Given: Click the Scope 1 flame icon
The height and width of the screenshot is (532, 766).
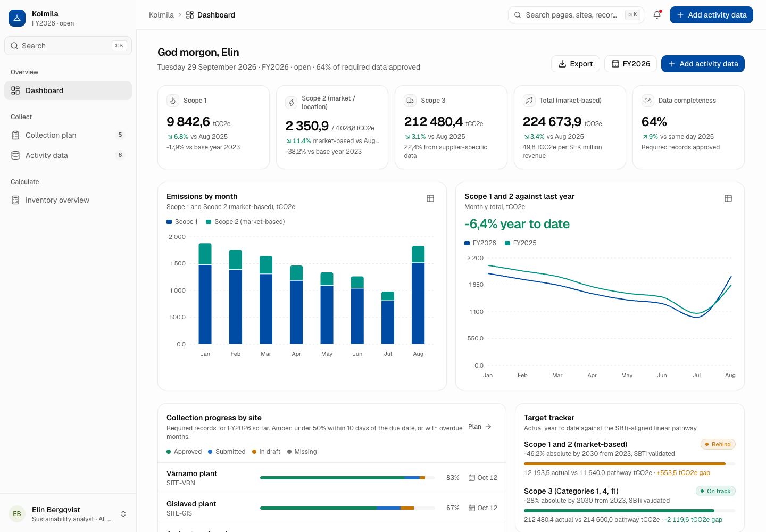Looking at the screenshot, I should [x=173, y=101].
